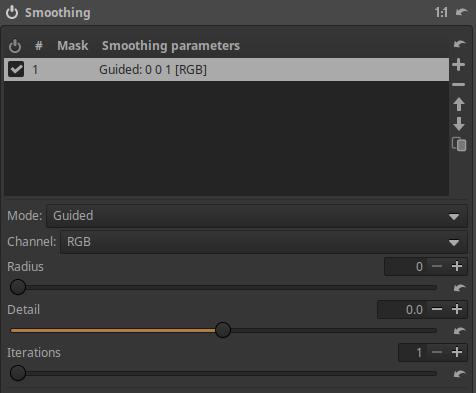Click the power column header icon
The width and height of the screenshot is (476, 393).
(x=15, y=46)
